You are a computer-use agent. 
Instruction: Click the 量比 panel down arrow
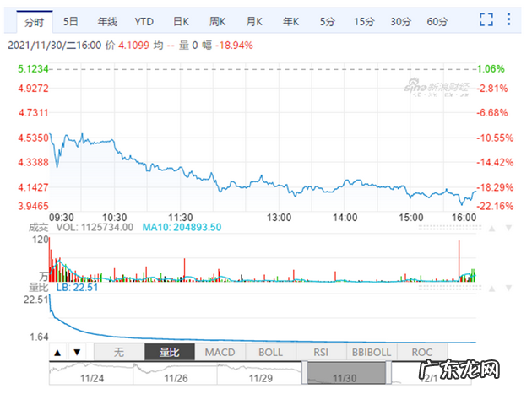[508, 288]
